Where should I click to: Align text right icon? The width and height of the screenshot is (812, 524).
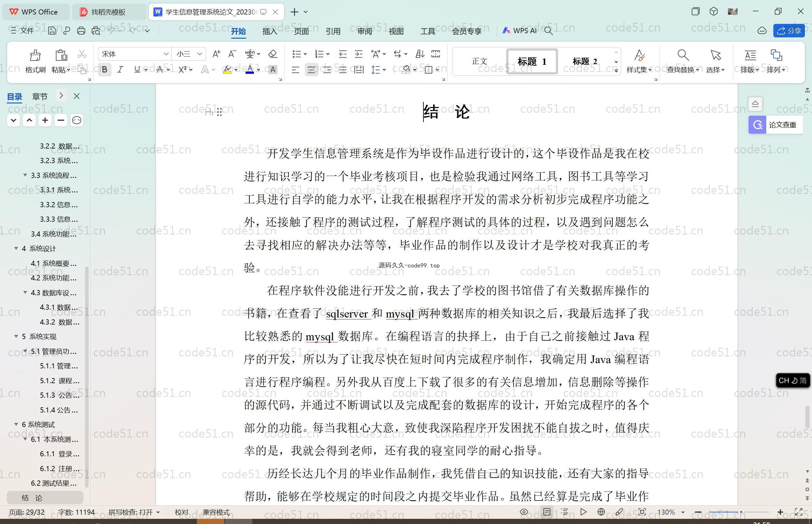point(327,70)
